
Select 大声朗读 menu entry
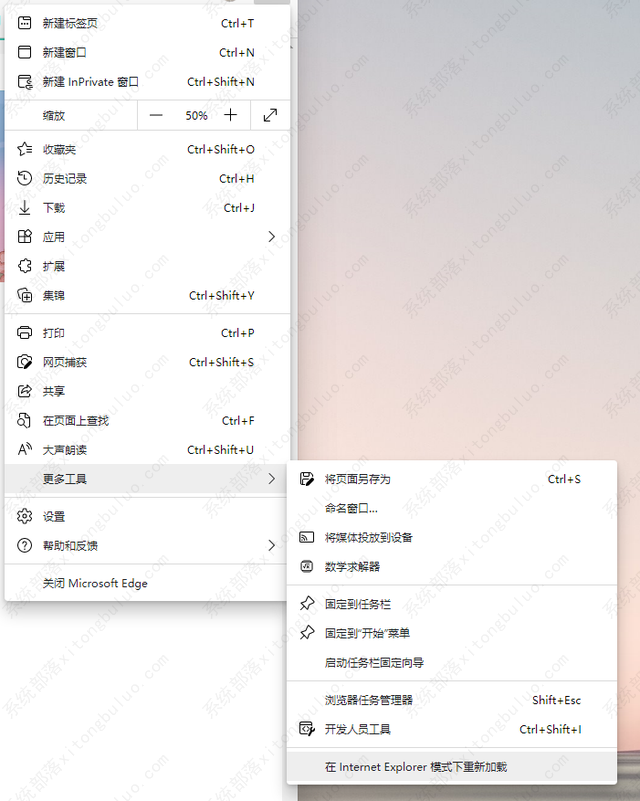pos(148,450)
